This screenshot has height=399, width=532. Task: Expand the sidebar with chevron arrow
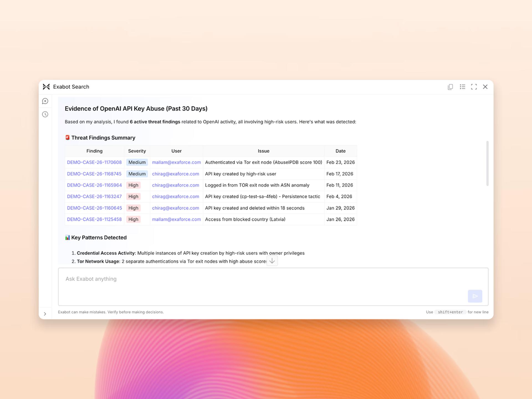click(45, 314)
